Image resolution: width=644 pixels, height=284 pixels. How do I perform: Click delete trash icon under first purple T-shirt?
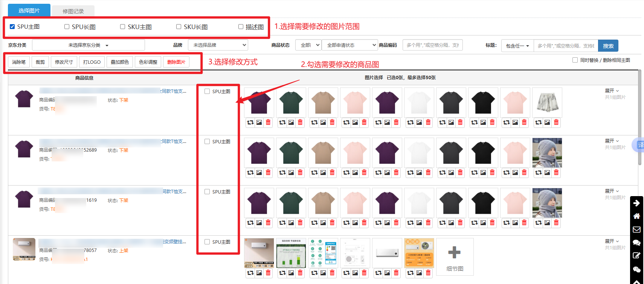tap(268, 122)
